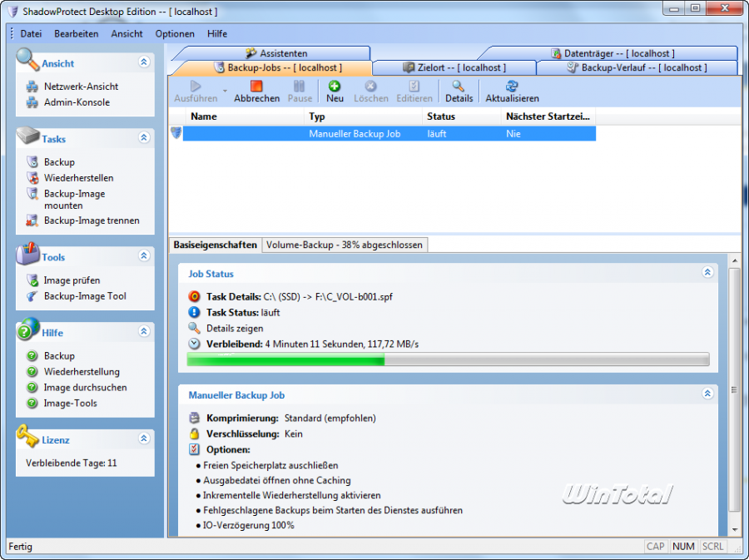Click 'Verbleibende Tage: 11' text
Viewport: 749px width, 560px height.
pos(72,463)
